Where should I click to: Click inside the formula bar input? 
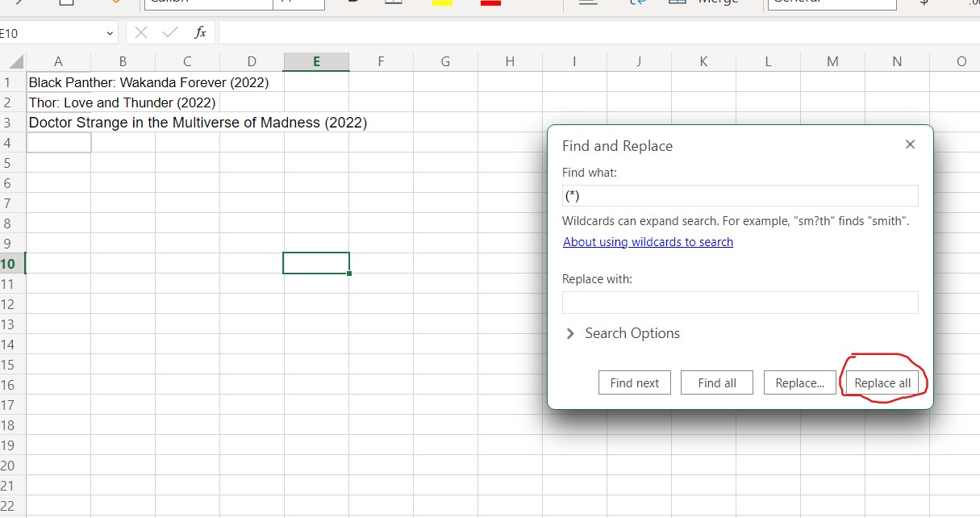[598, 33]
